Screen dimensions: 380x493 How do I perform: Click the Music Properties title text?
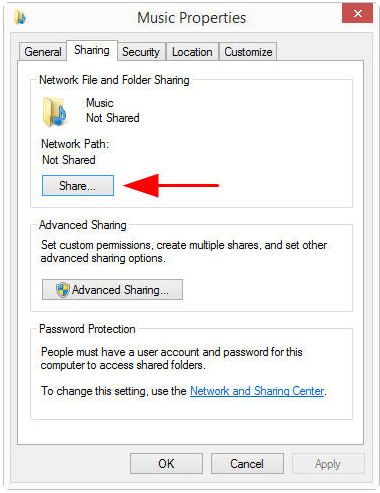192,18
